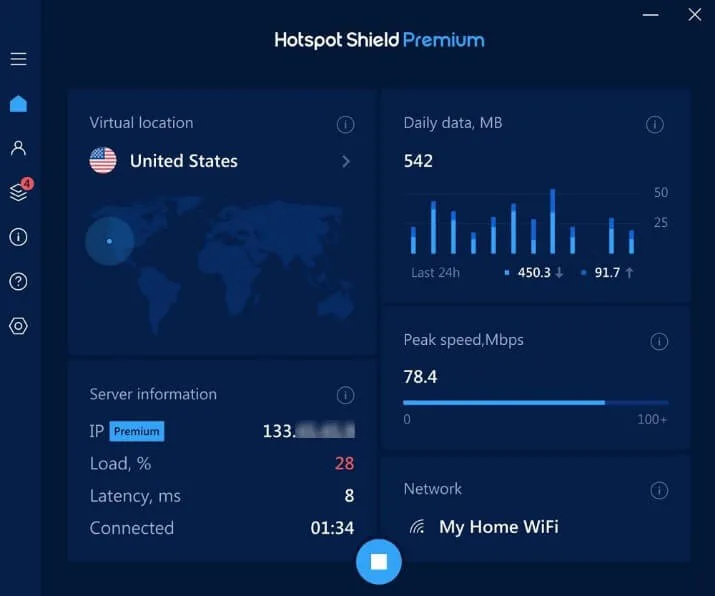Open the layers icon with the 4 badge

(x=21, y=190)
